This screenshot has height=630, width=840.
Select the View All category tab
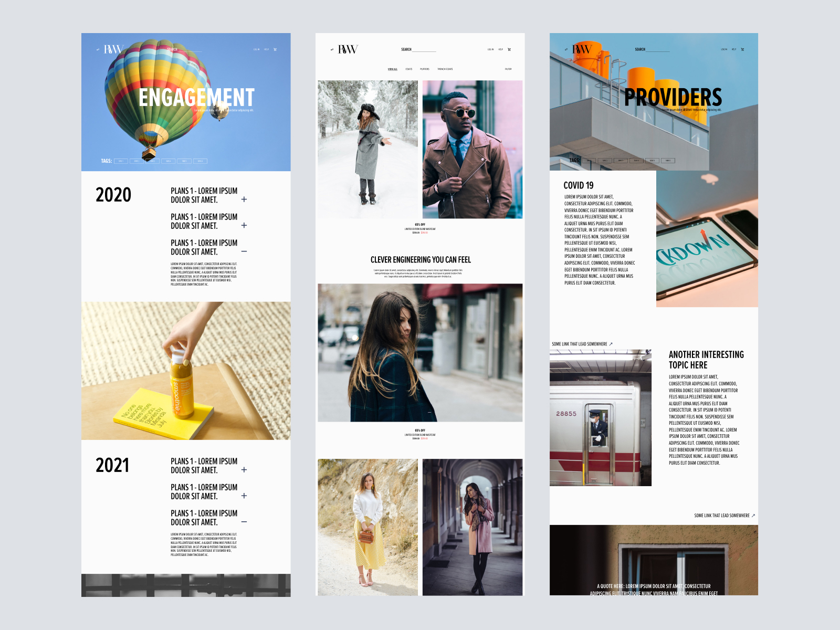tap(393, 69)
